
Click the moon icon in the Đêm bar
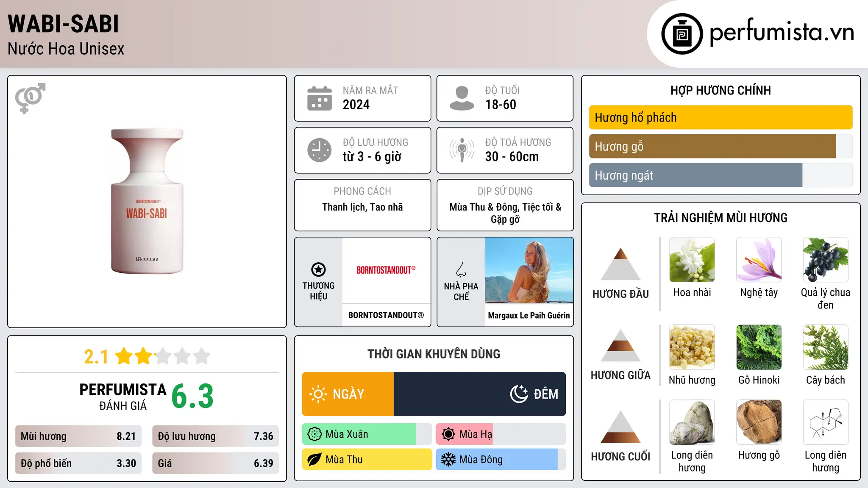click(519, 394)
